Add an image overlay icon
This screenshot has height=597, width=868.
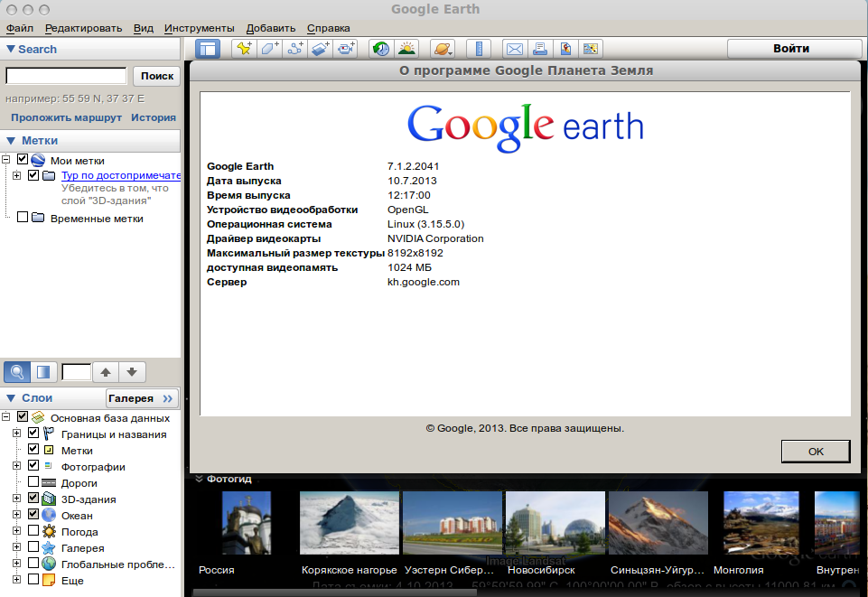click(321, 49)
